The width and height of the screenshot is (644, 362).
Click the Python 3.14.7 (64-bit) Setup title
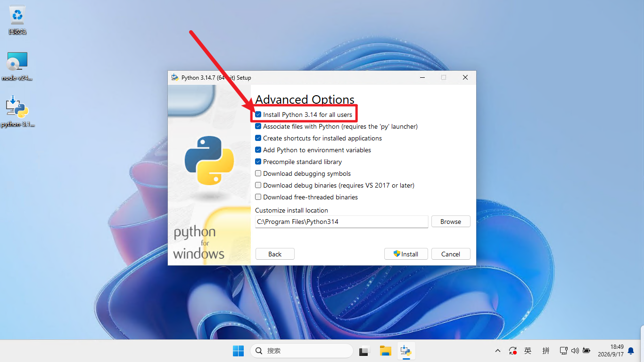click(216, 78)
